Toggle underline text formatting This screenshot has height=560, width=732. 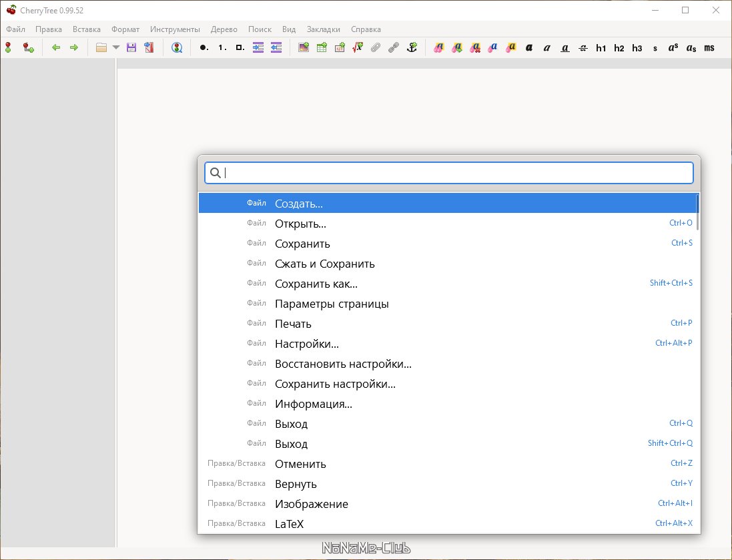point(565,47)
